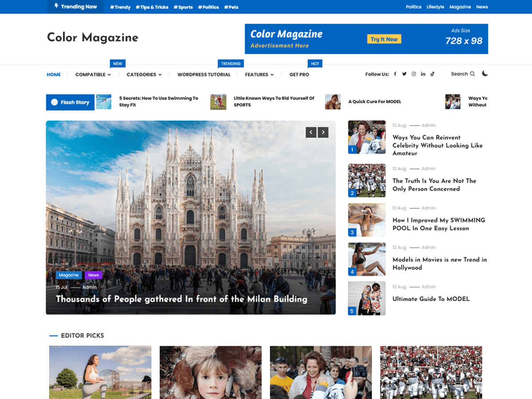Expand the FEATURES menu chevron
532x399 pixels.
click(272, 74)
